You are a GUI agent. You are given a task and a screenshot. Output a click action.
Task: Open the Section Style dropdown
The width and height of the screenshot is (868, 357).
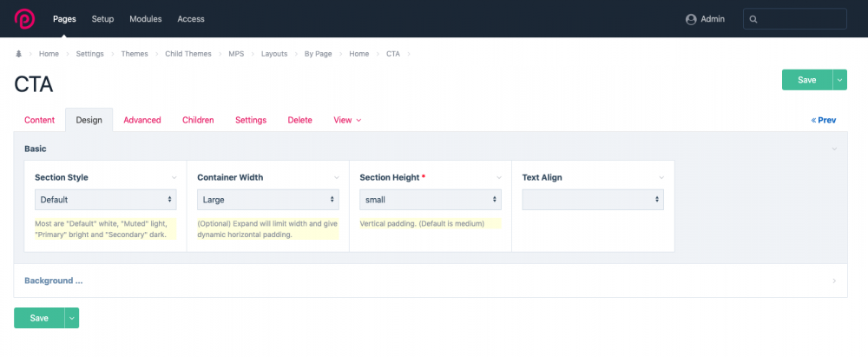click(x=106, y=200)
